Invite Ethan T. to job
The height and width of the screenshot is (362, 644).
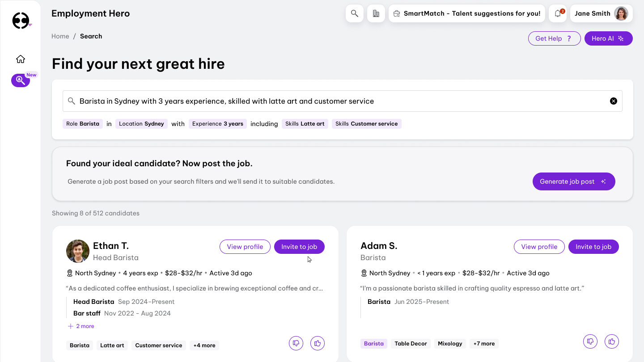[299, 247]
